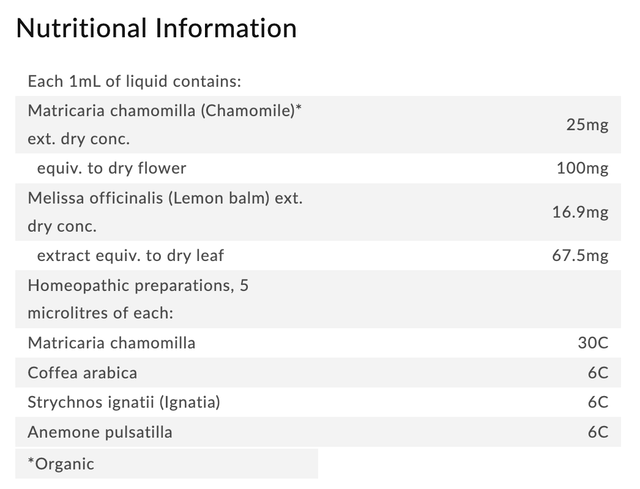The height and width of the screenshot is (489, 640).
Task: Click the Anemone pulsatilla row
Action: tap(318, 432)
